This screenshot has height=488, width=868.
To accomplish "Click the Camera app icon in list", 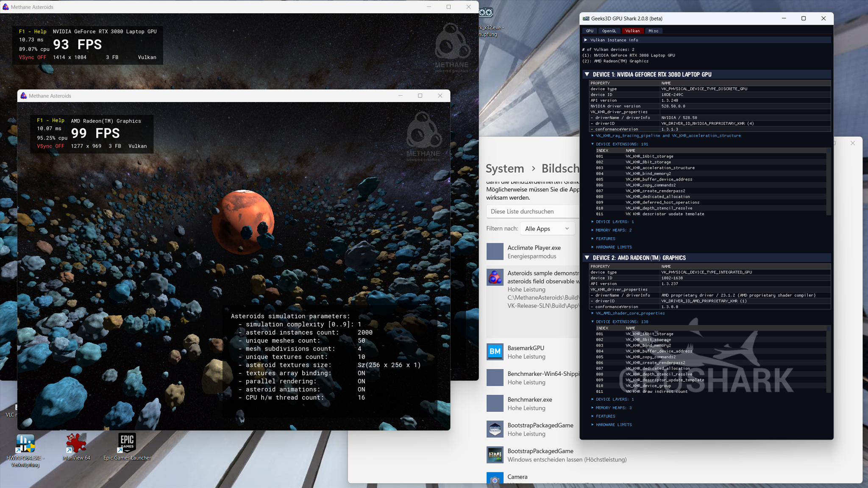I will [x=495, y=479].
